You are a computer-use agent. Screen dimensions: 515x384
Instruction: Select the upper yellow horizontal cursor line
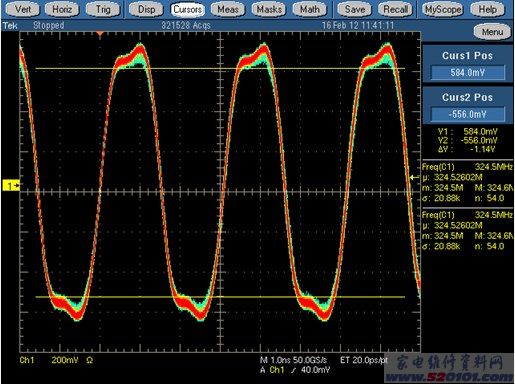[x=220, y=69]
